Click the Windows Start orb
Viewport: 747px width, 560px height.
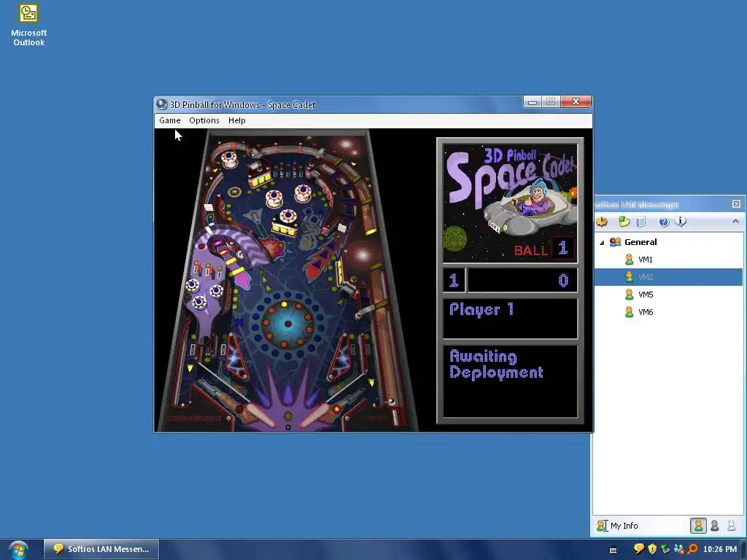(18, 550)
